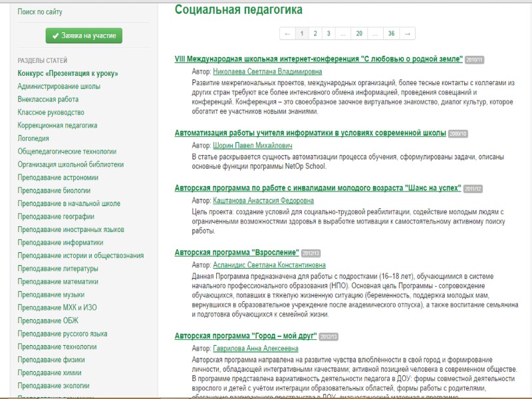Select page 2 in pagination

(315, 33)
